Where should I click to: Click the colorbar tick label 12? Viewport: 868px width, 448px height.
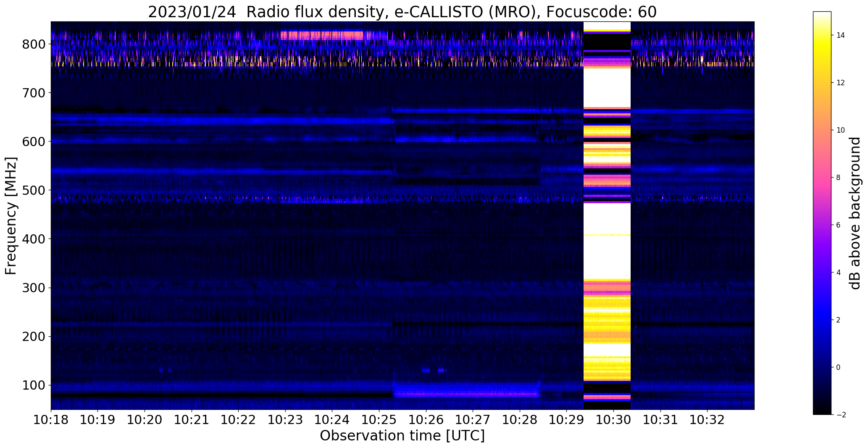[841, 83]
